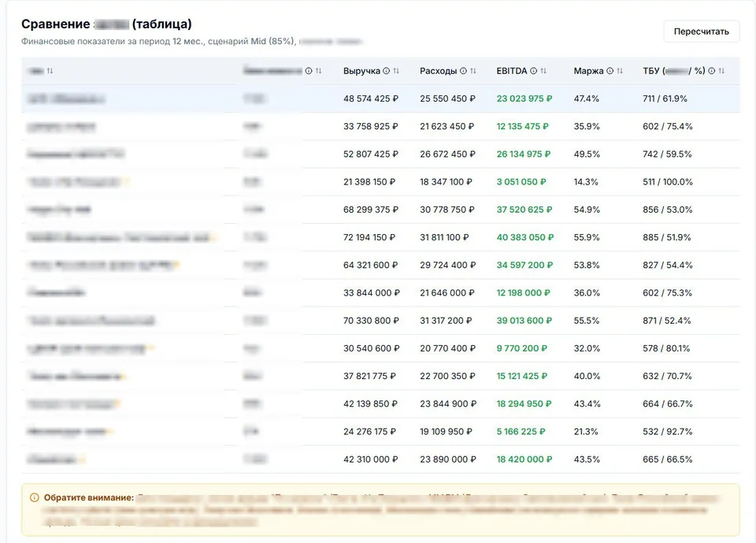Open the info icon in the ТБУ column header
This screenshot has width=756, height=543.
tap(712, 71)
